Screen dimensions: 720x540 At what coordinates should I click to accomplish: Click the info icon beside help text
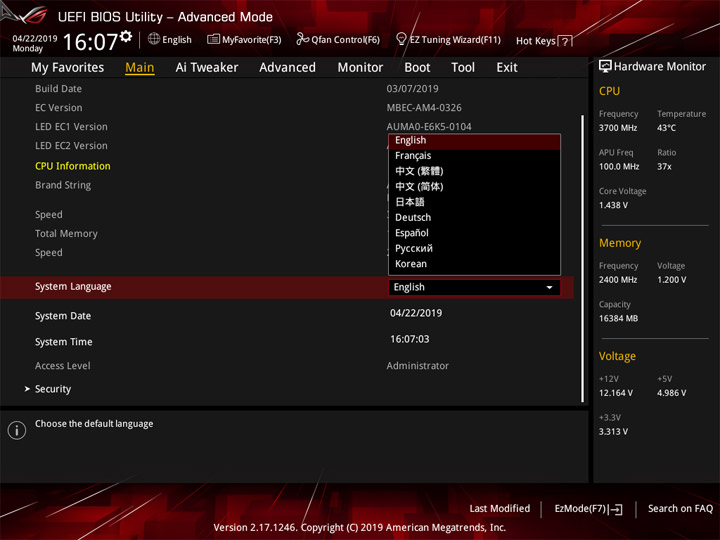[17, 430]
